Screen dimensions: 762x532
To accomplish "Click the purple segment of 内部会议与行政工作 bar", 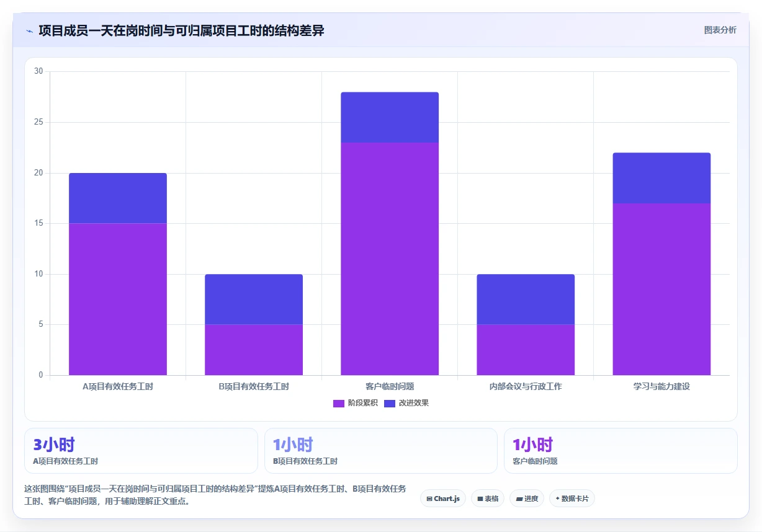I will pyautogui.click(x=526, y=350).
